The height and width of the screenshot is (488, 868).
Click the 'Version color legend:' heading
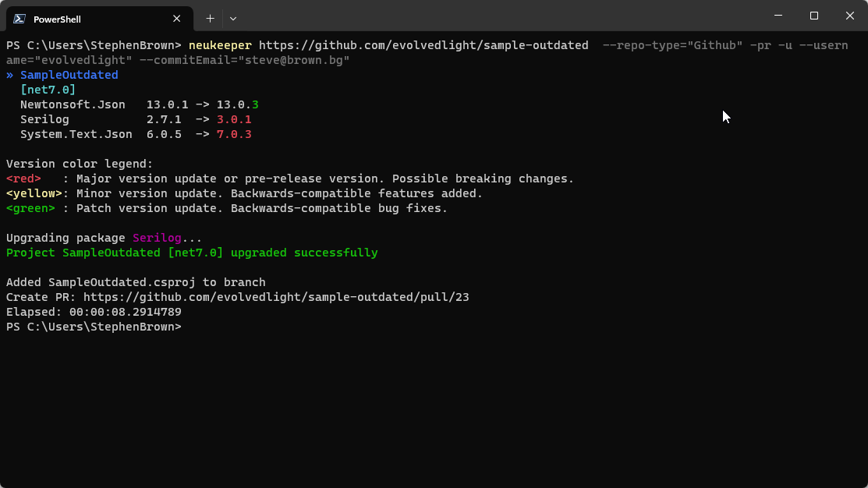point(80,164)
